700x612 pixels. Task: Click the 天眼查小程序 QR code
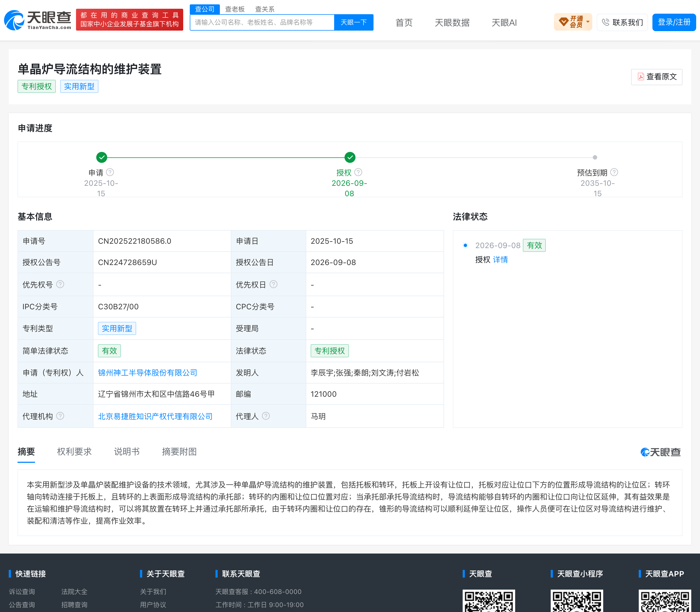click(x=577, y=601)
